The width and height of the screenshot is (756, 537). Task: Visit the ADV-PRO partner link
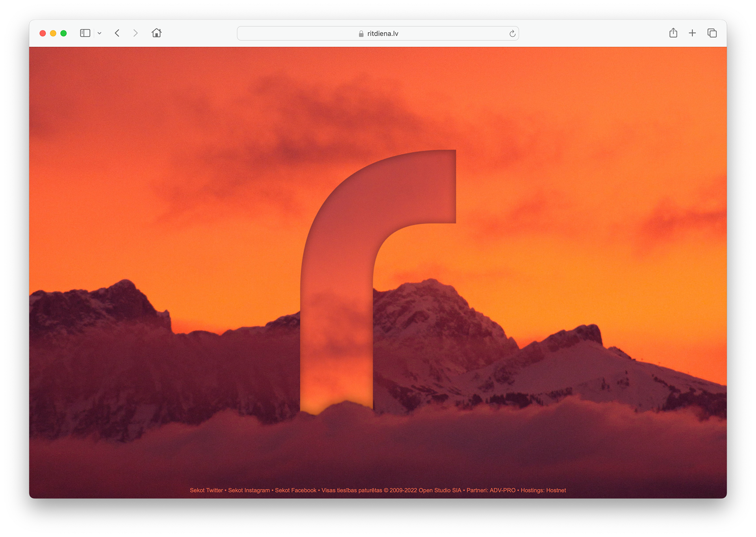click(502, 490)
